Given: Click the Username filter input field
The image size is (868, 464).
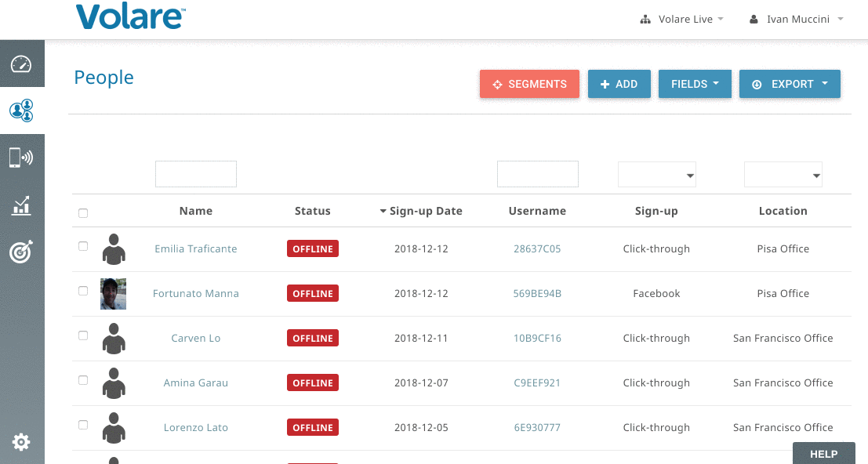Looking at the screenshot, I should [538, 174].
